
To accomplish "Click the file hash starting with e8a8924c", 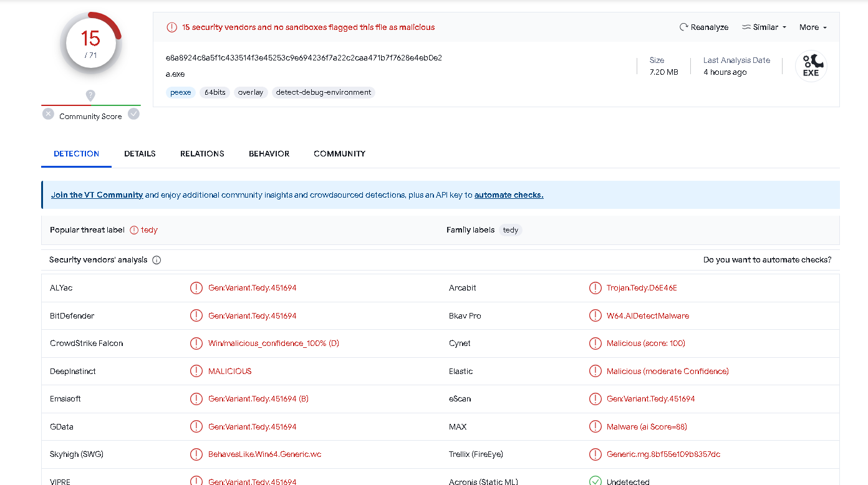I will [x=304, y=58].
